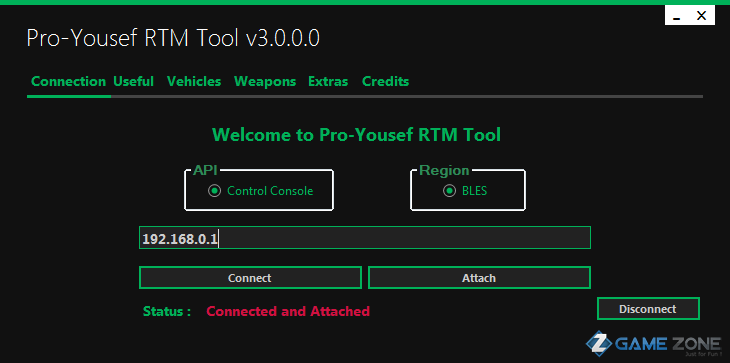730x363 pixels.
Task: Go to the Weapons tab
Action: click(x=265, y=81)
